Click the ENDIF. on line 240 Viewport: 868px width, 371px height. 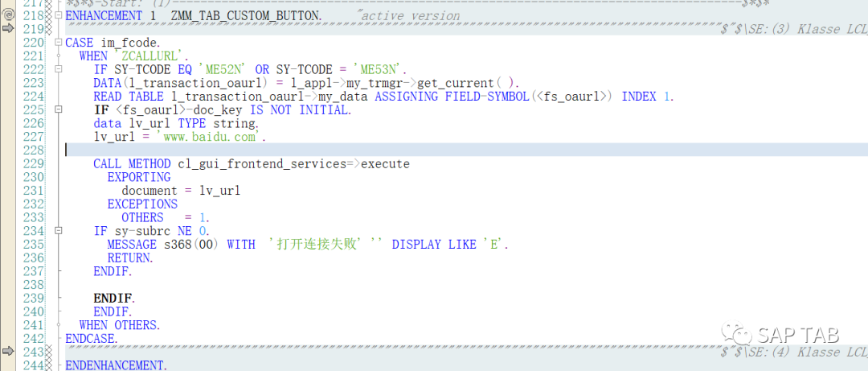113,311
